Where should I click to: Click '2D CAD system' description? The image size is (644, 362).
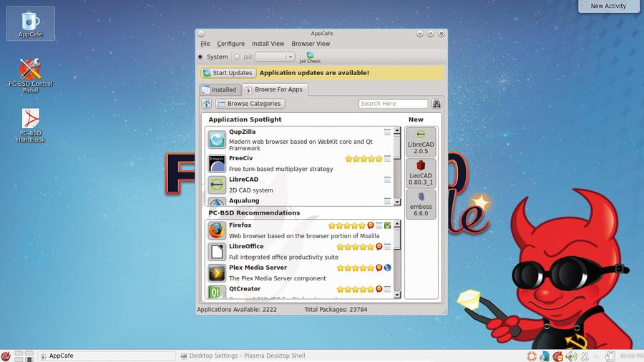251,190
